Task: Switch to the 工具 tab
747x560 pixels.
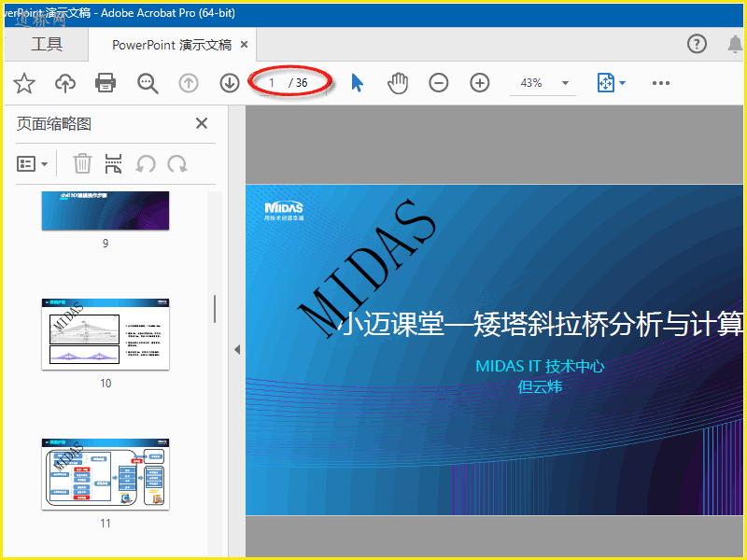Action: tap(47, 44)
